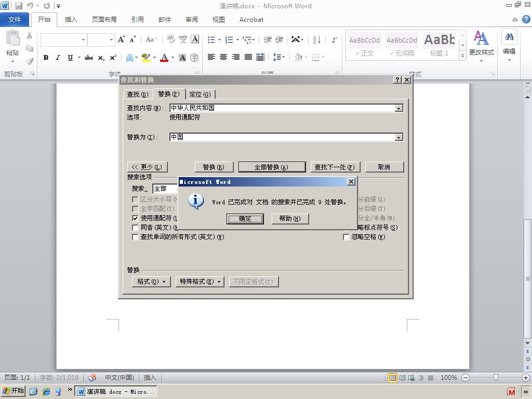
Task: Click the Cut scissors icon
Action: point(30,36)
